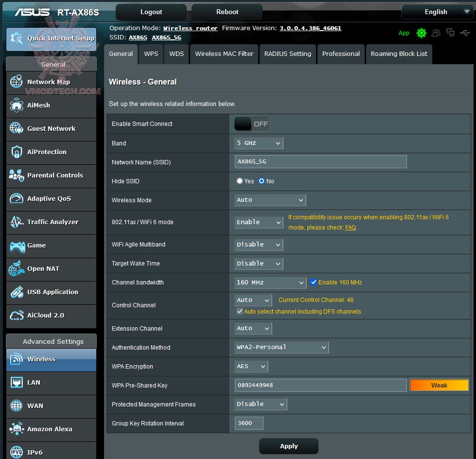Viewport: 476px width, 459px height.
Task: Open the Target Wake Time dropdown
Action: tap(259, 264)
